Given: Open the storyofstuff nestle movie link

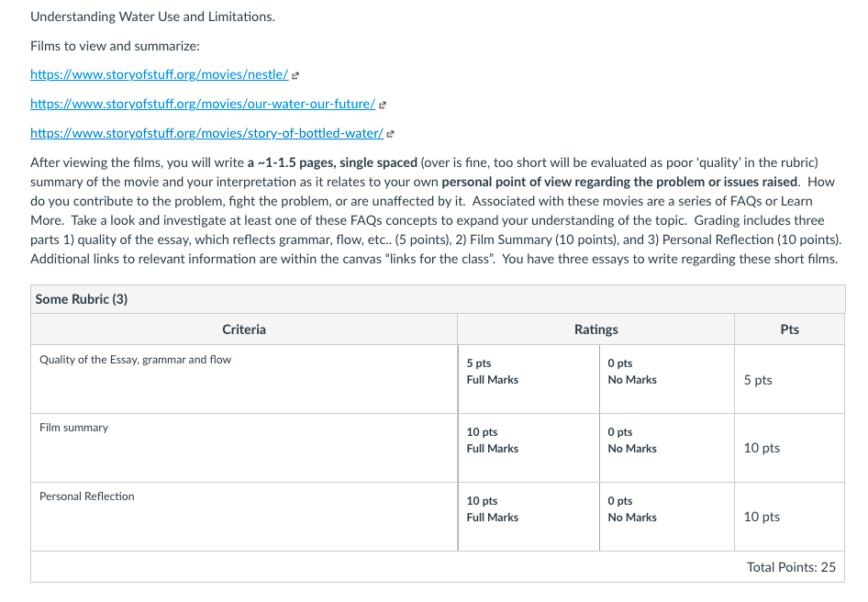Looking at the screenshot, I should pyautogui.click(x=160, y=74).
